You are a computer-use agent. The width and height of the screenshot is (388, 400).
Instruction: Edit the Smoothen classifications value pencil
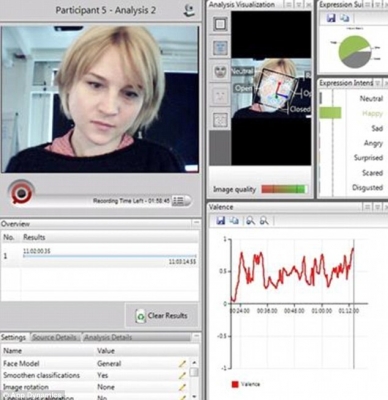182,376
